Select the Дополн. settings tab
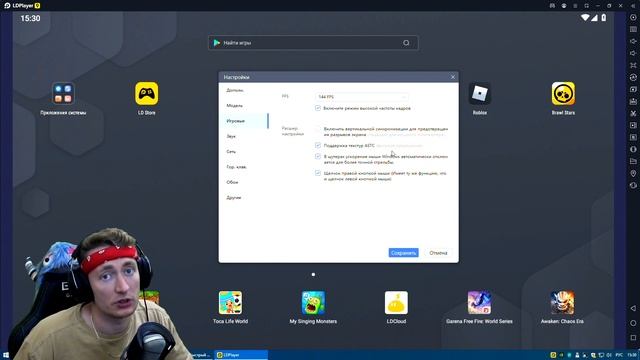This screenshot has height=360, width=640. pyautogui.click(x=244, y=90)
